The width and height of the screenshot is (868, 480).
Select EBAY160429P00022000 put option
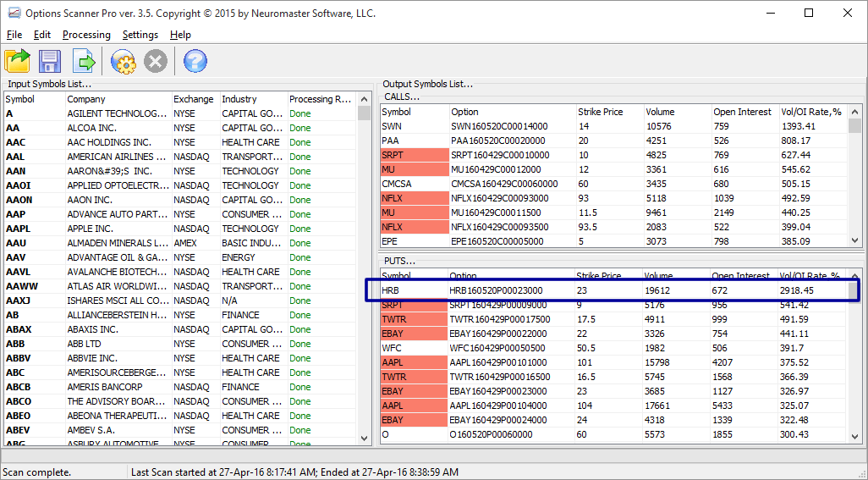pyautogui.click(x=614, y=334)
